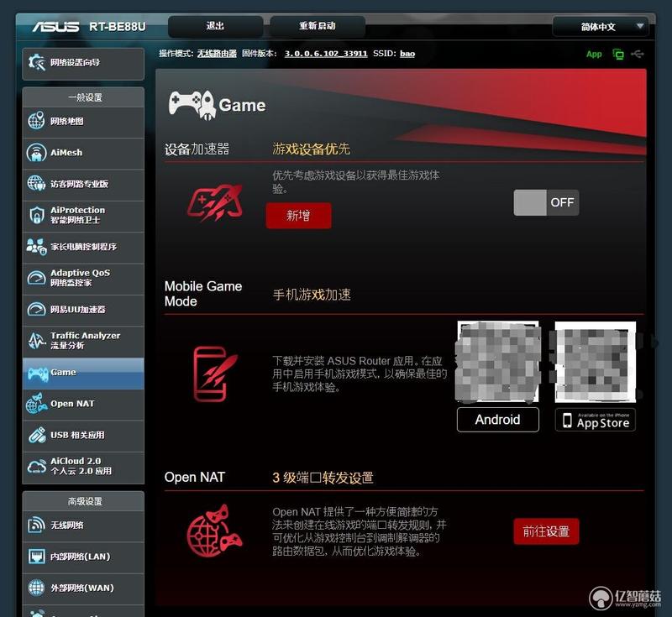
Task: Click the 退出 logout button
Action: pos(215,26)
